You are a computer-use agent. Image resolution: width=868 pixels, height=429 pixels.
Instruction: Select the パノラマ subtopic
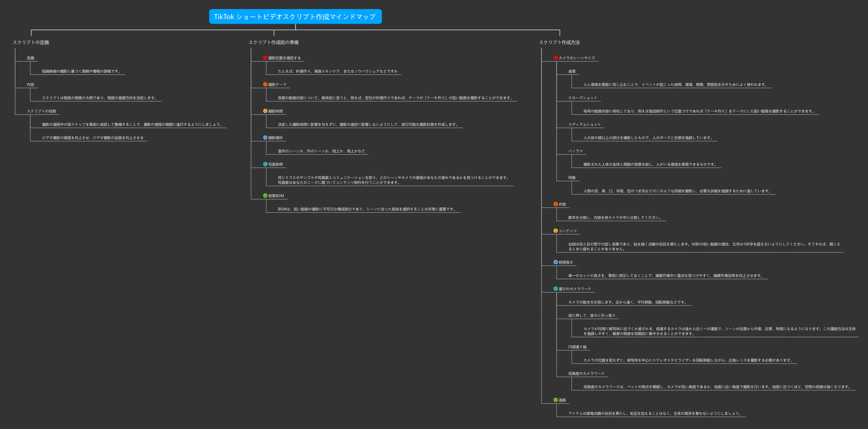point(575,151)
